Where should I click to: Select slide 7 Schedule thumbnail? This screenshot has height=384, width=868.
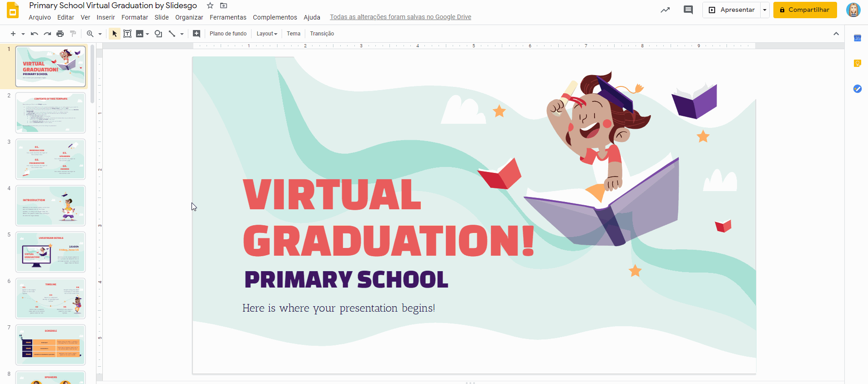coord(50,345)
